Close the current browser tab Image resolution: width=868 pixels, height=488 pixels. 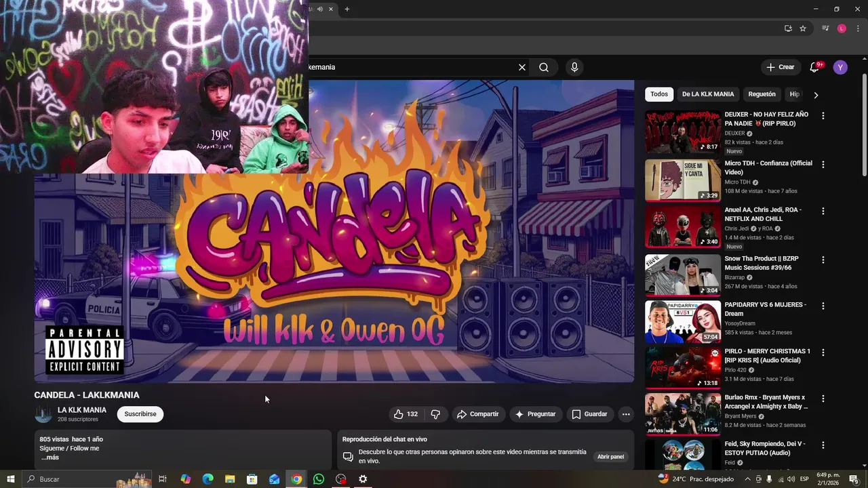[x=331, y=9]
